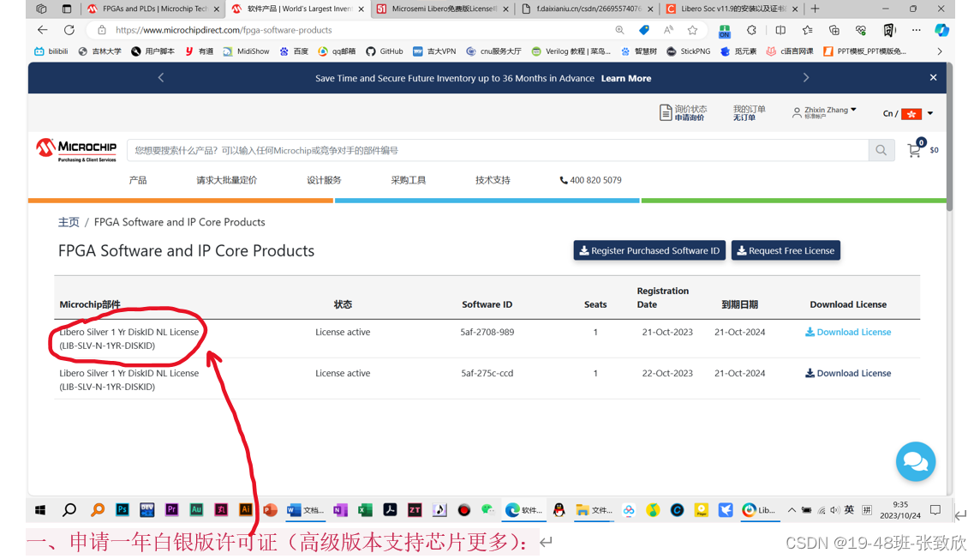Open 我的订单 orders link
Screen dimensions: 980x559
coord(749,112)
